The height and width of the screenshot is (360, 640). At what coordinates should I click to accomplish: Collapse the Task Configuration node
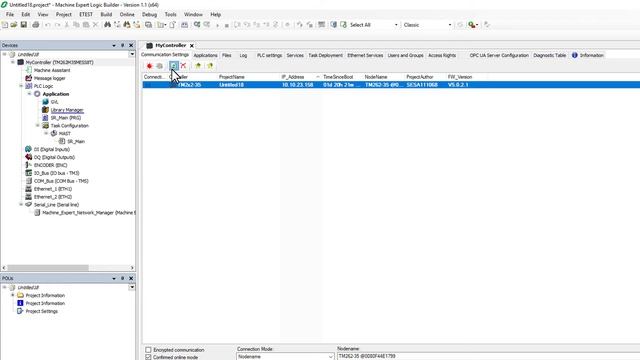click(38, 125)
